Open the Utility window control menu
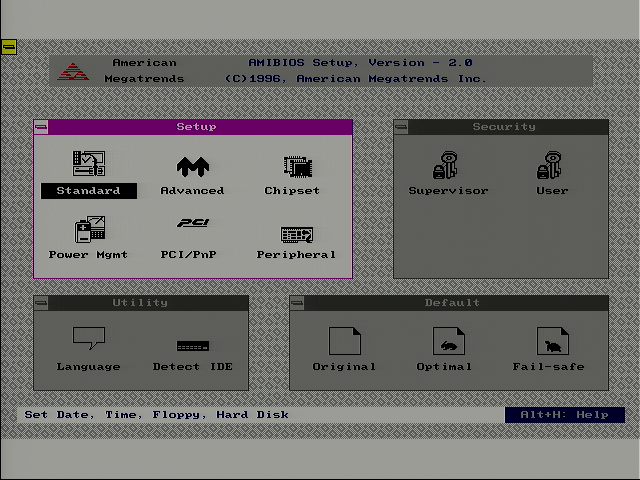The width and height of the screenshot is (640, 480). [41, 303]
